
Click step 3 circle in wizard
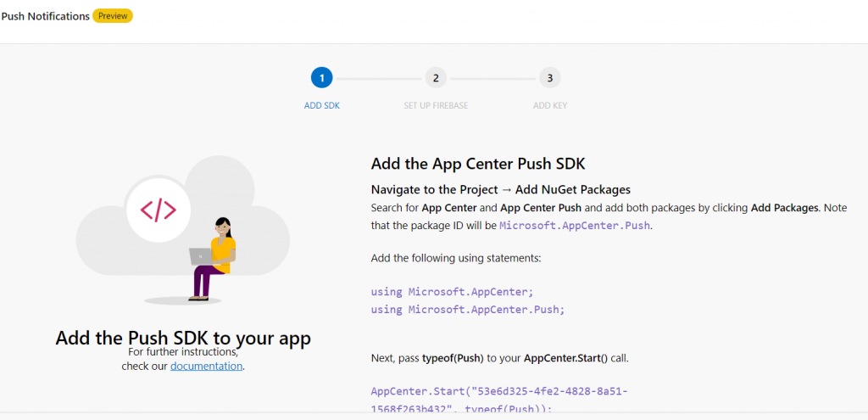click(549, 78)
